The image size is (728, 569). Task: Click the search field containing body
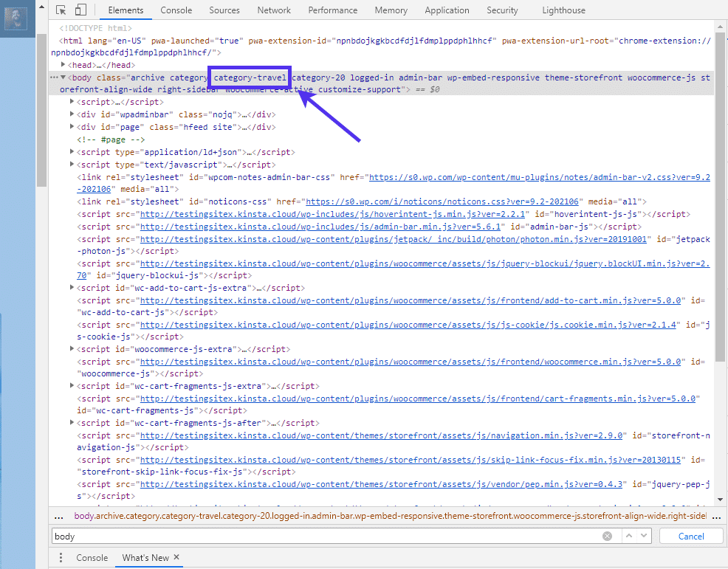pos(325,537)
